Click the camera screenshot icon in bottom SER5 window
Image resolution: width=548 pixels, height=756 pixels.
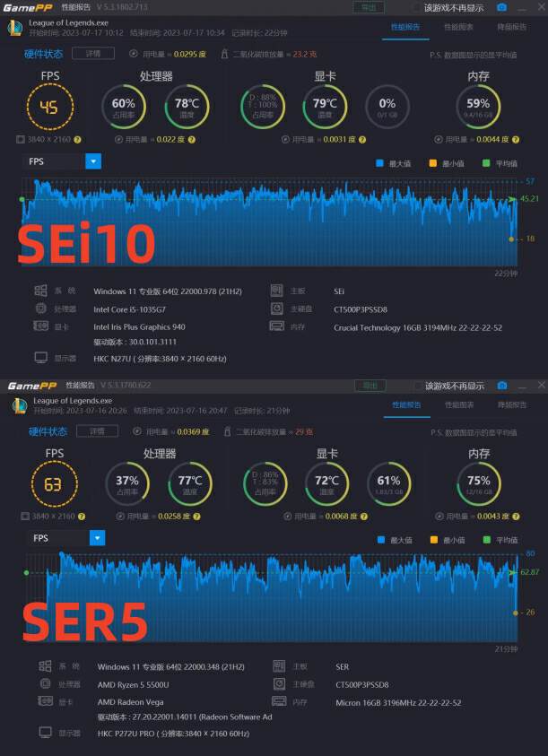tap(502, 385)
